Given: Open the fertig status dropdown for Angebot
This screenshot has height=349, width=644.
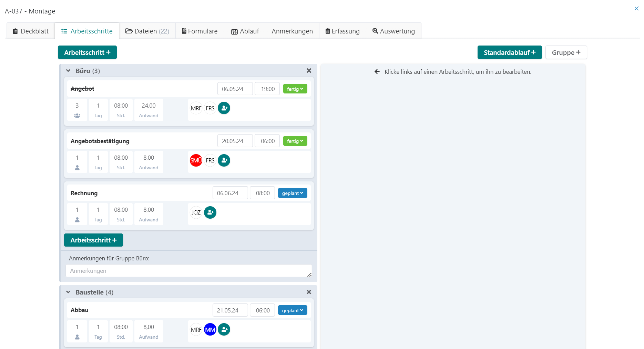Looking at the screenshot, I should (x=295, y=89).
